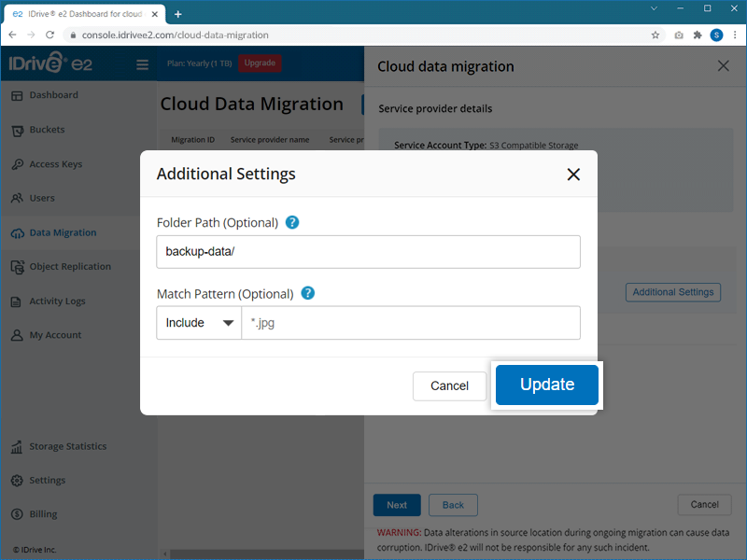The height and width of the screenshot is (560, 747).
Task: Close the Cloud data migration panel
Action: [723, 66]
